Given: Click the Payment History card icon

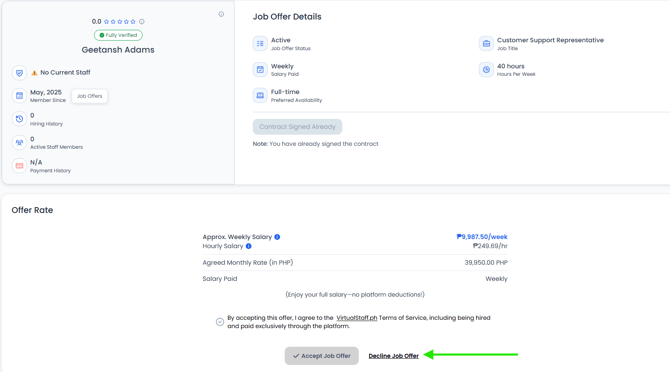Looking at the screenshot, I should [x=19, y=166].
